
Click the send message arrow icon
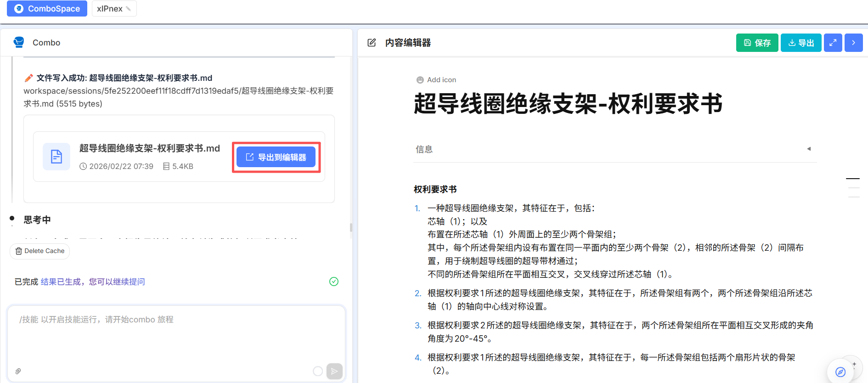pos(334,371)
